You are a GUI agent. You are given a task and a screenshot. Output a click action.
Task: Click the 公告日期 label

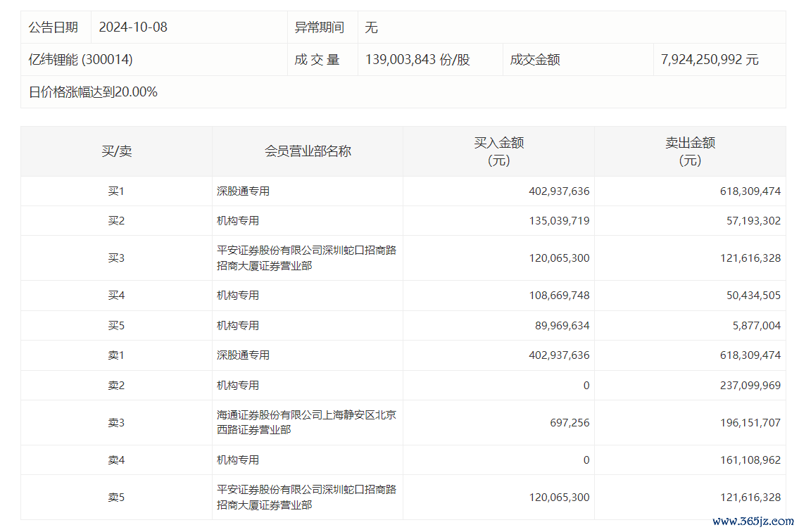pyautogui.click(x=53, y=27)
